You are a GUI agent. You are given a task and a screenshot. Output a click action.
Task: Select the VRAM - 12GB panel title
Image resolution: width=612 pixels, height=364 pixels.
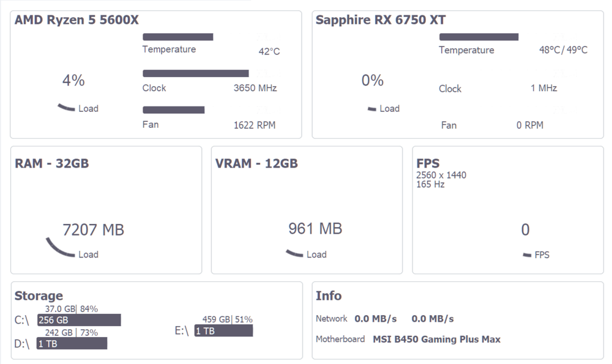pos(256,163)
